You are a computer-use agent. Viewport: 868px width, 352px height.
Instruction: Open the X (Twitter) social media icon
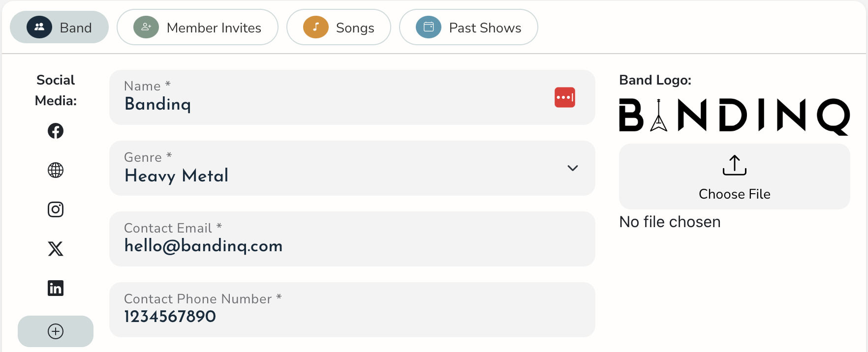pos(56,249)
